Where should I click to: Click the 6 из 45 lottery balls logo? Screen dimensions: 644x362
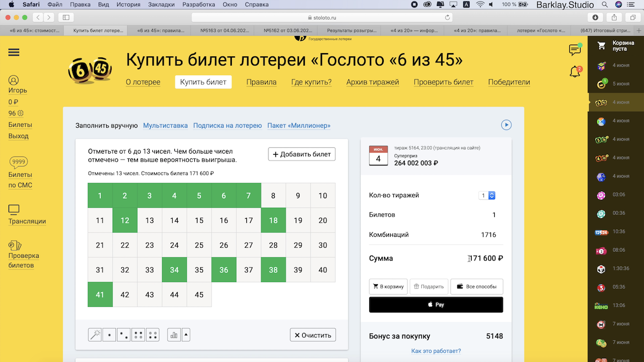pos(90,70)
